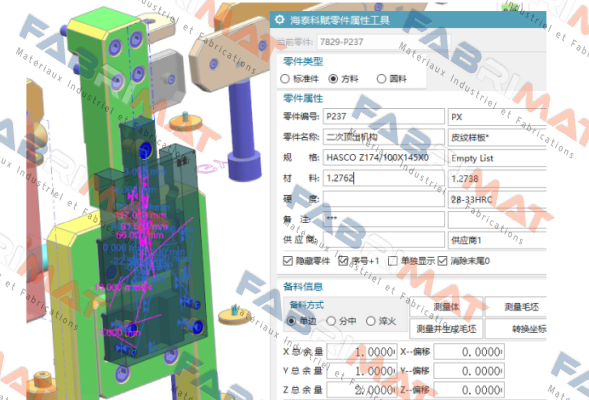The image size is (589, 400).
Task: Click the 零件编号 field containing P237
Action: click(384, 116)
